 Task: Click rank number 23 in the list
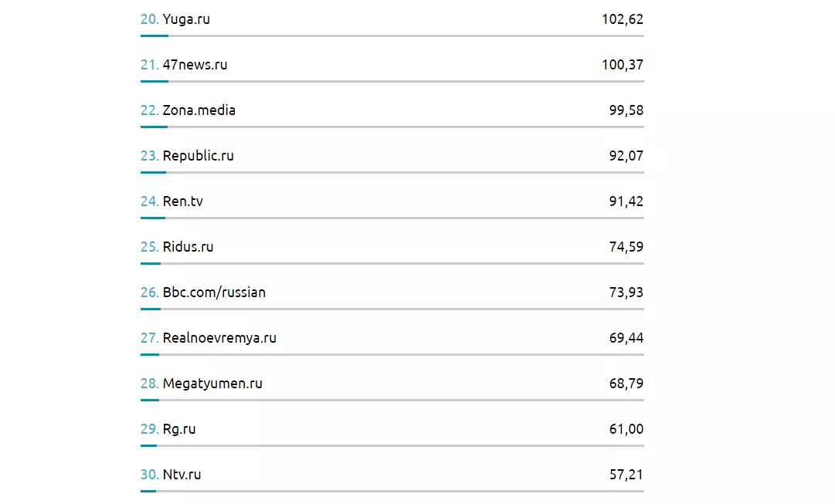[149, 156]
